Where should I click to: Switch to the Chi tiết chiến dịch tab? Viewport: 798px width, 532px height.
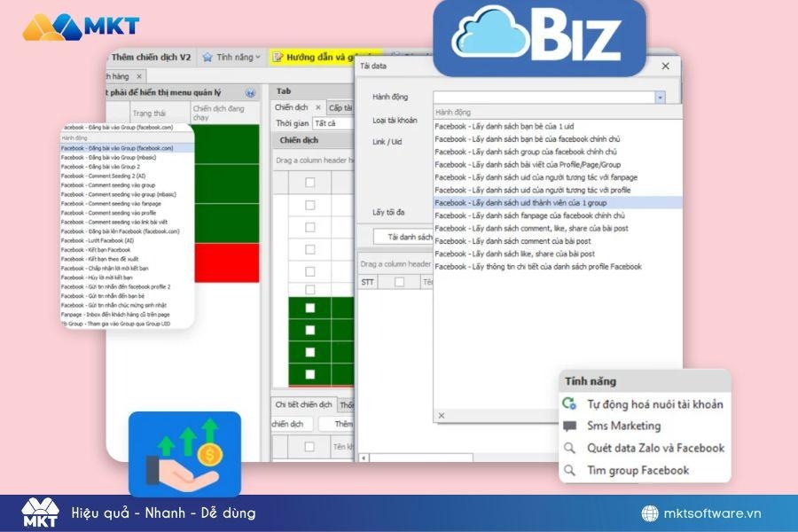click(x=303, y=404)
